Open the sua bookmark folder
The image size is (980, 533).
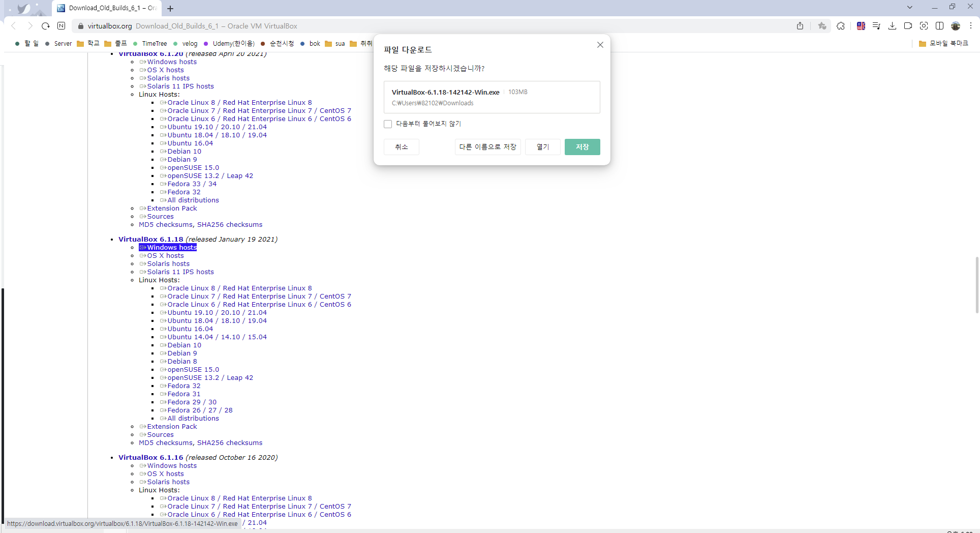(x=335, y=44)
